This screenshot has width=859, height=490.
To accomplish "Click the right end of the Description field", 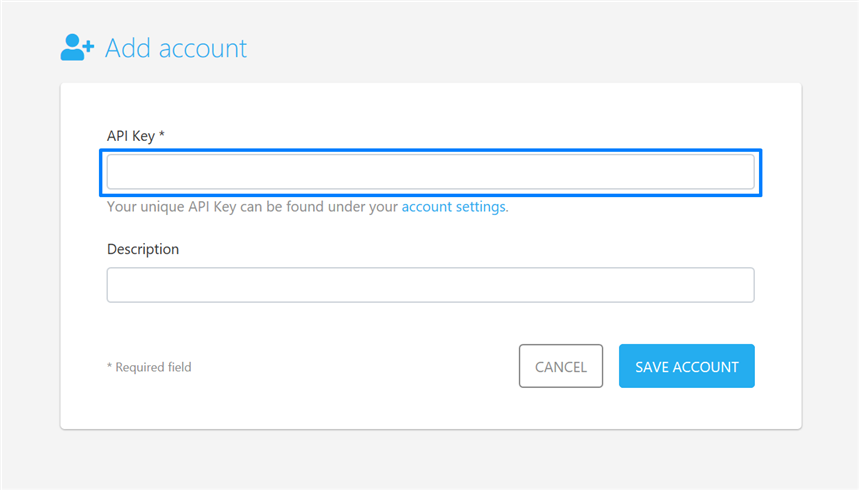I will (x=735, y=285).
